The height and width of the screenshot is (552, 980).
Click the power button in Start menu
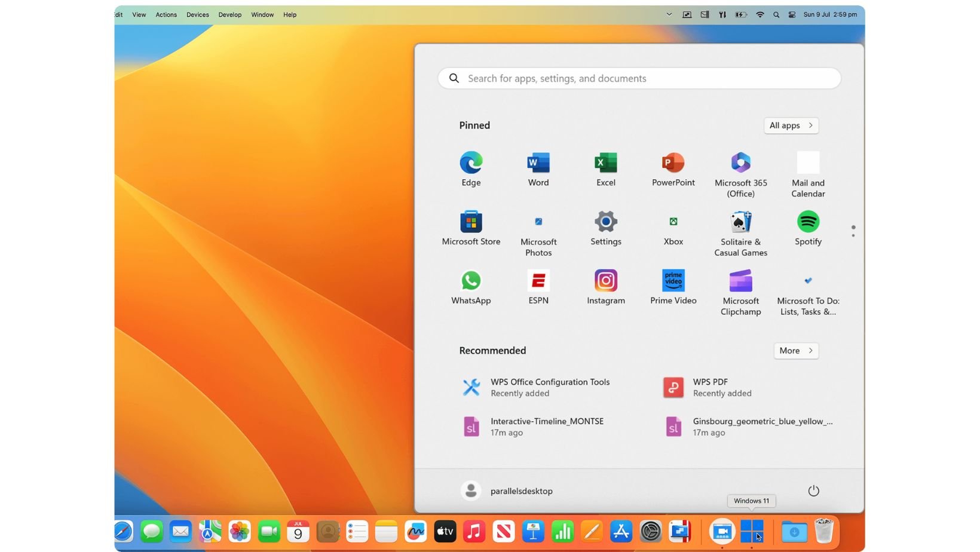click(813, 490)
